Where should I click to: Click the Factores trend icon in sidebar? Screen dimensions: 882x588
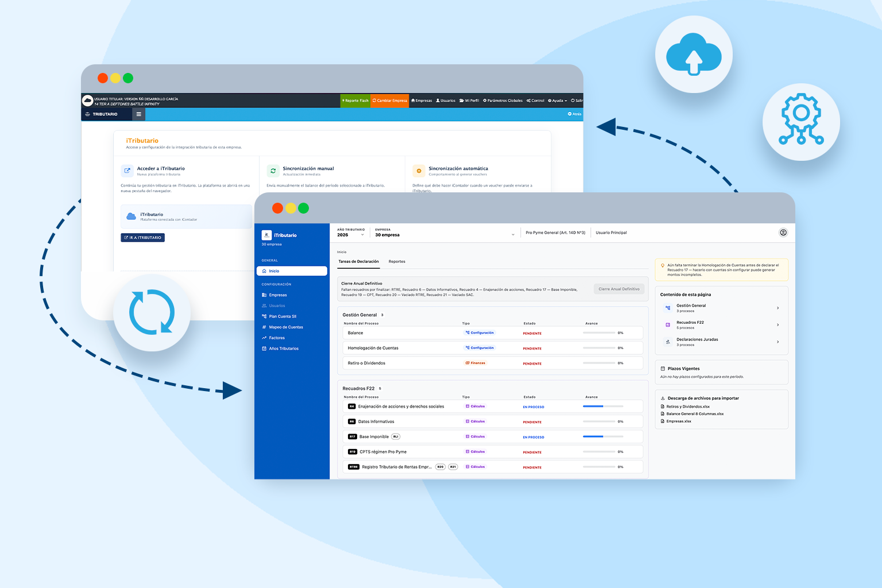(x=264, y=338)
